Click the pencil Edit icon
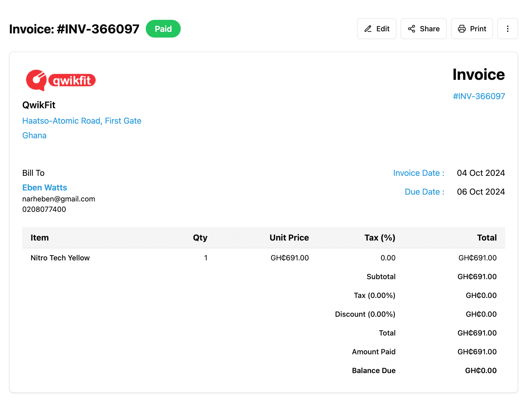 (368, 29)
